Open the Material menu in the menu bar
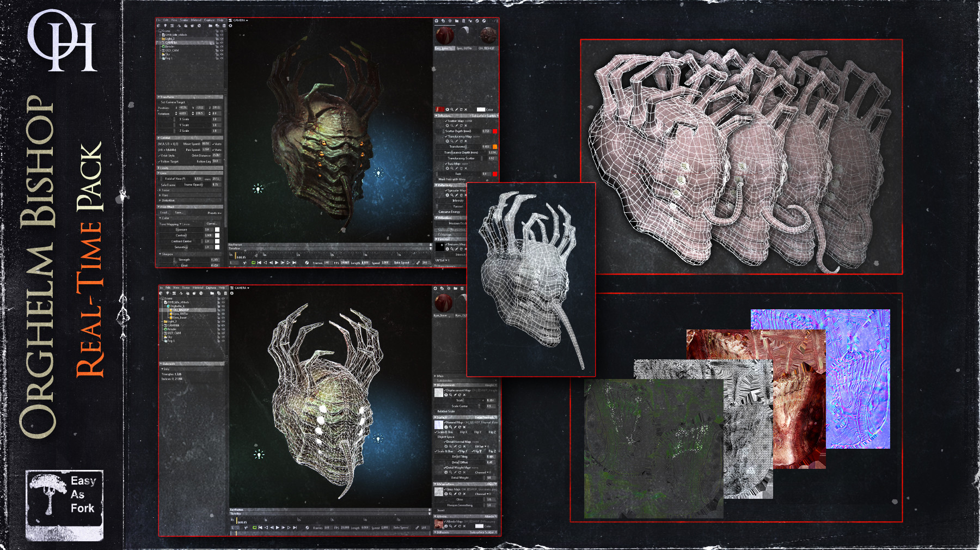Screen dimensions: 980x550 (x=196, y=21)
